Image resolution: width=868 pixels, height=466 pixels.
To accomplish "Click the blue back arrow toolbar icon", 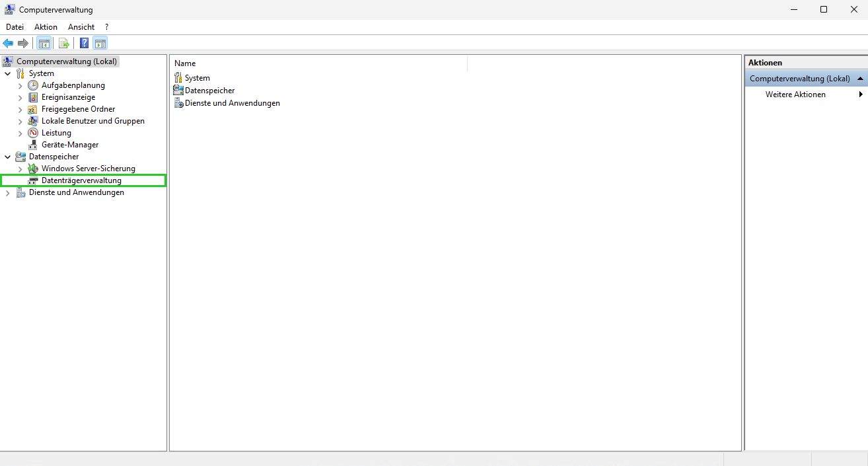I will pos(8,44).
